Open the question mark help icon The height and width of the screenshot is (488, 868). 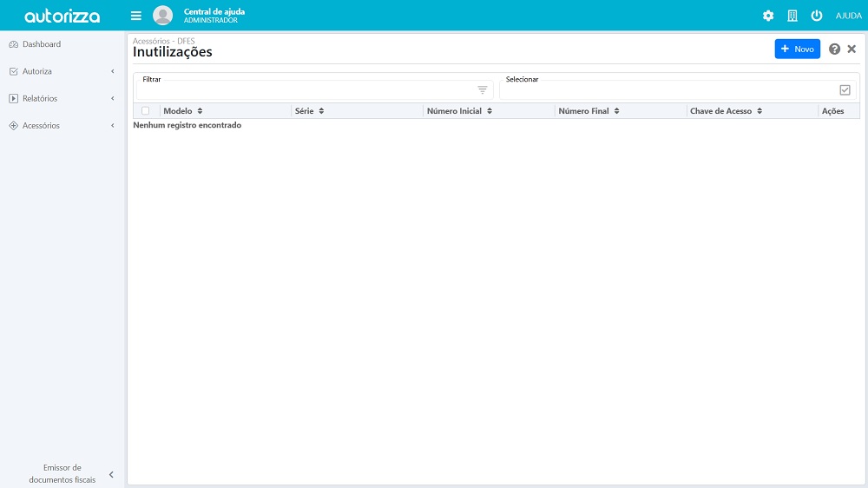click(834, 49)
